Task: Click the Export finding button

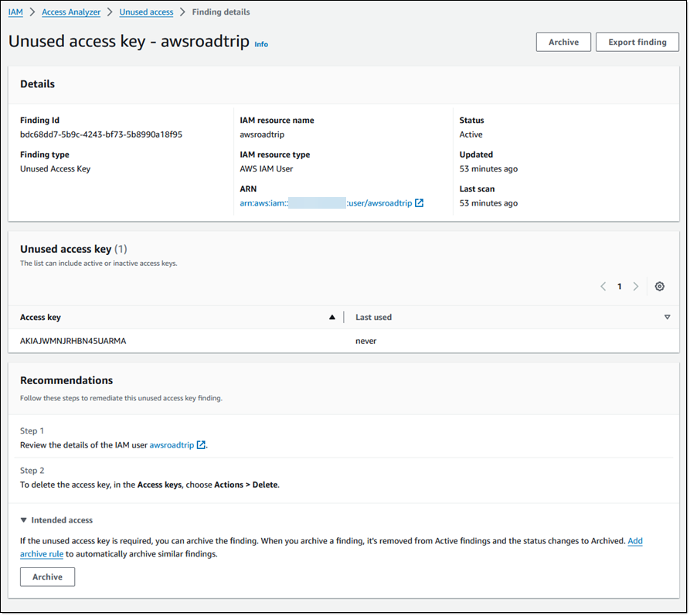Action: (637, 43)
